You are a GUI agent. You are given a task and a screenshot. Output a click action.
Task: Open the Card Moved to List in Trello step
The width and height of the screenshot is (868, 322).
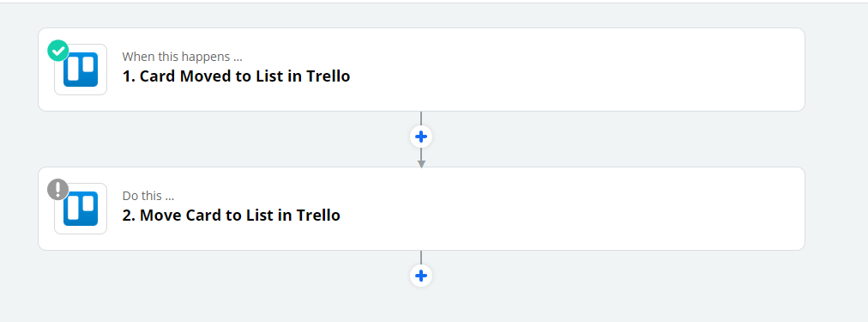pyautogui.click(x=236, y=76)
